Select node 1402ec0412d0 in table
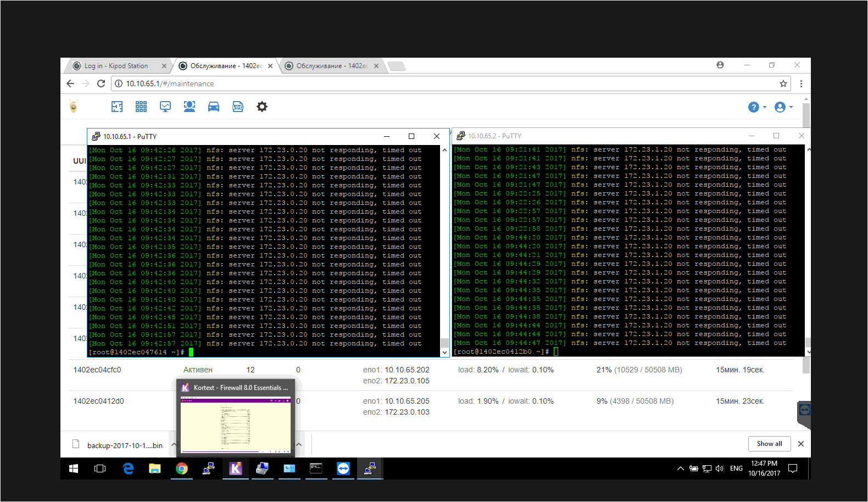 coord(99,401)
